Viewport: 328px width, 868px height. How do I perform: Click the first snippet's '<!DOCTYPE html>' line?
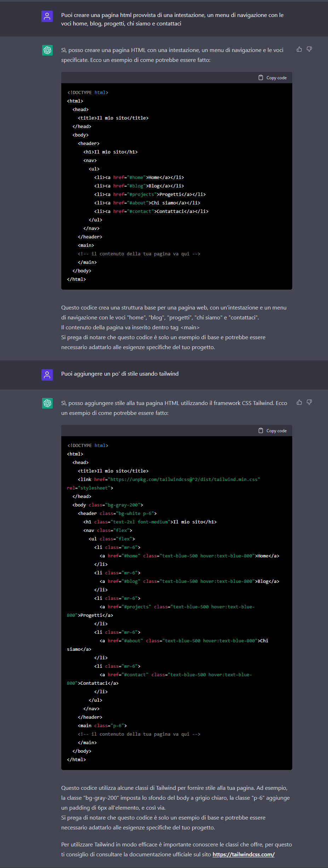tap(88, 92)
